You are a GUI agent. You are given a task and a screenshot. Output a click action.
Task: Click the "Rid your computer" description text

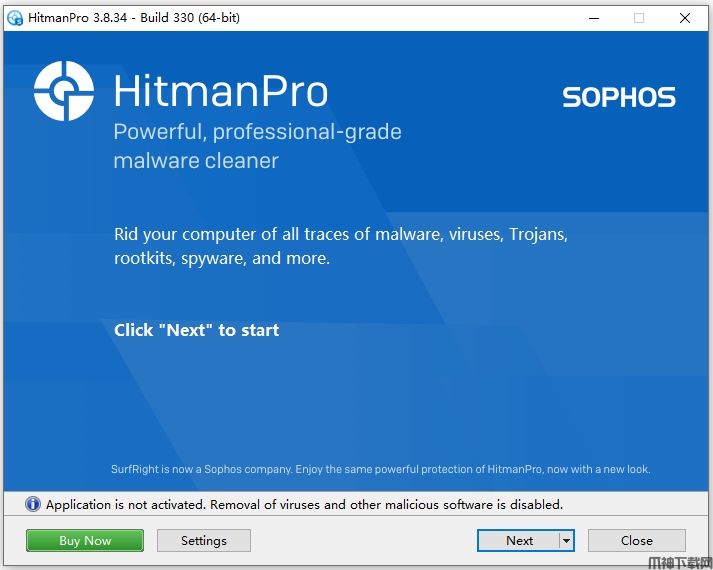(340, 246)
